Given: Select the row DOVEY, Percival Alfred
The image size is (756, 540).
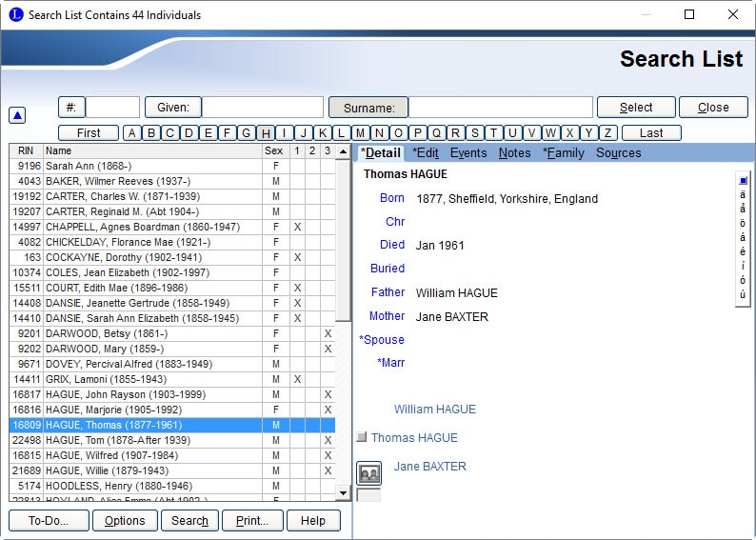Looking at the screenshot, I should (172, 364).
